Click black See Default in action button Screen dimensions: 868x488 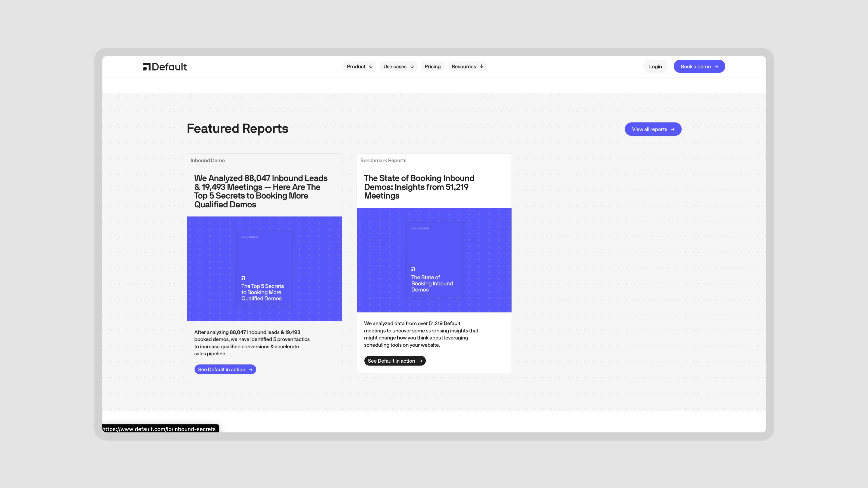point(394,361)
